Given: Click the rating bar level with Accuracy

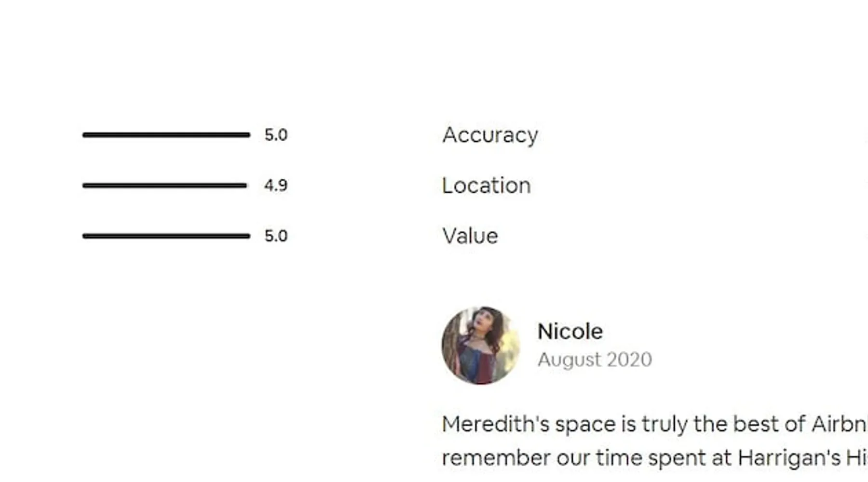Looking at the screenshot, I should 166,135.
